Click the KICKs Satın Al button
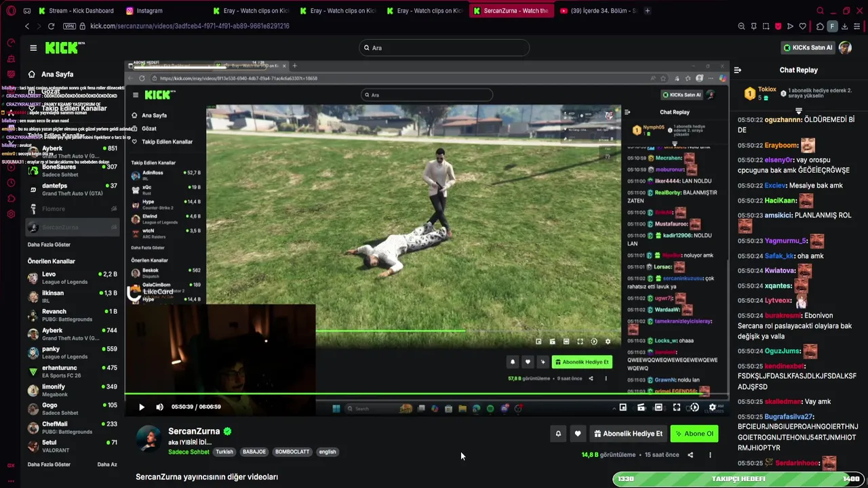The image size is (868, 488). [x=808, y=47]
